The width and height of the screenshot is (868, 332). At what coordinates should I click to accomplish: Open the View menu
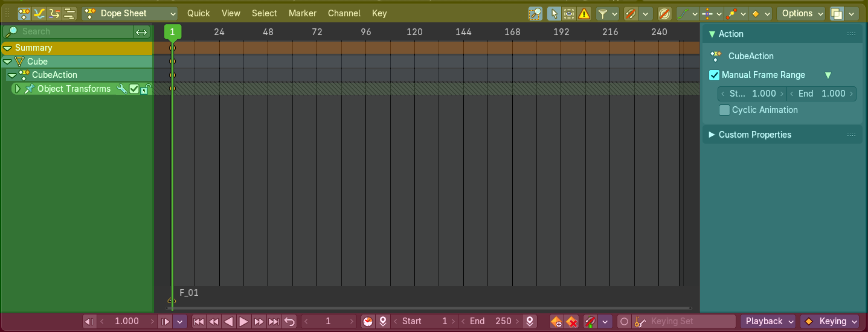tap(231, 13)
